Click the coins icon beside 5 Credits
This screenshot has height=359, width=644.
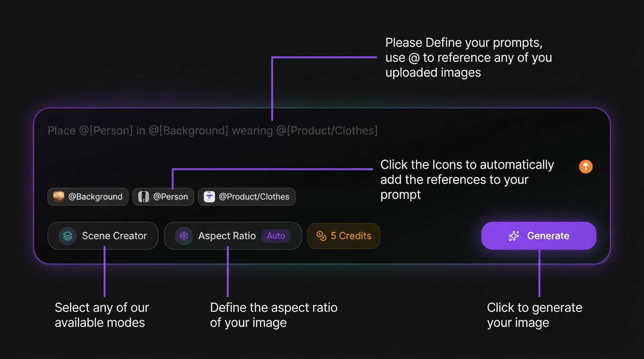point(321,236)
